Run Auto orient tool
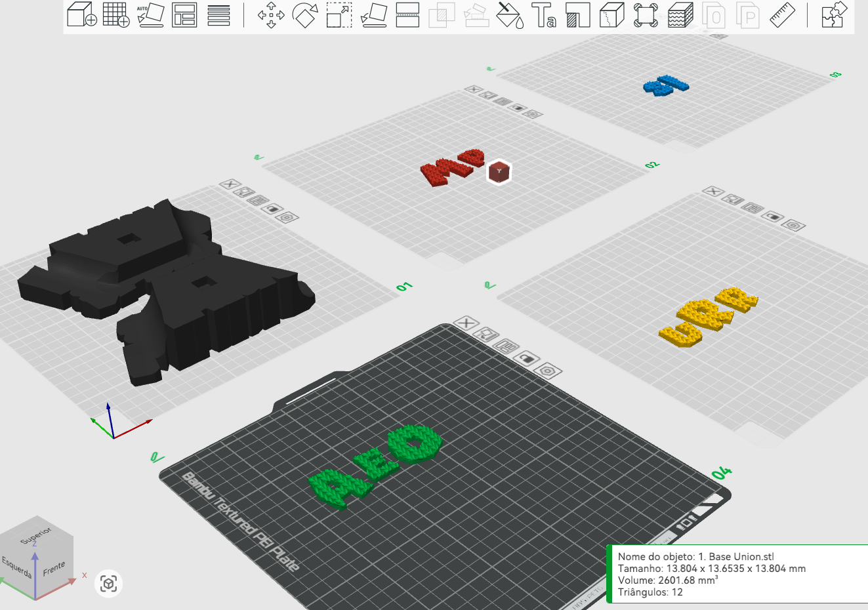Screen dimensions: 868x610 click(x=151, y=14)
